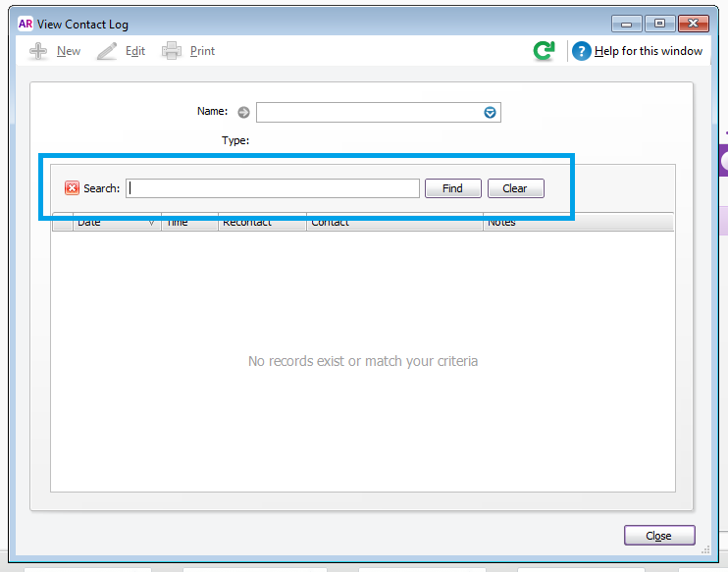The height and width of the screenshot is (572, 728).
Task: Click inside the Name combo box field
Action: pos(368,113)
